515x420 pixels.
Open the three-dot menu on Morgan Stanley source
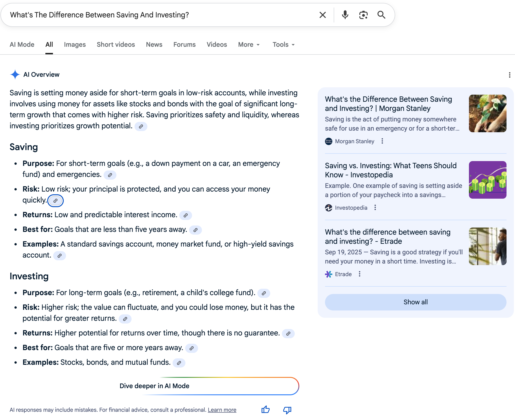382,141
